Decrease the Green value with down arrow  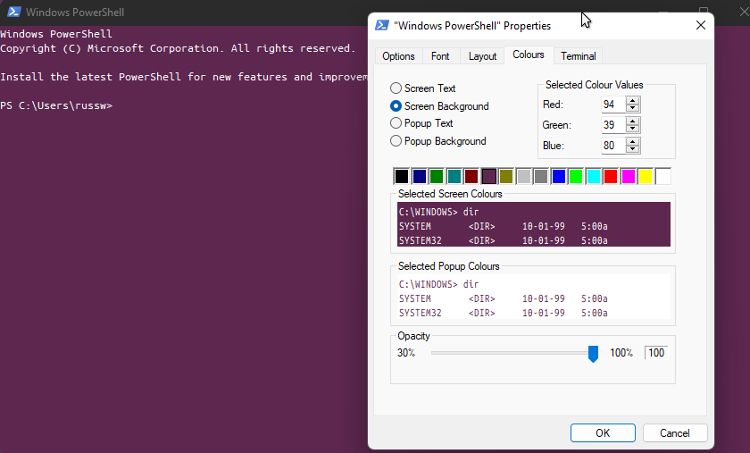pyautogui.click(x=633, y=129)
